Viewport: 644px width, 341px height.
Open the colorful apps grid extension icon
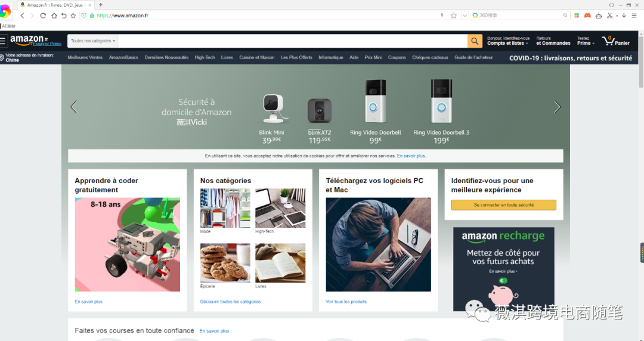(x=577, y=15)
